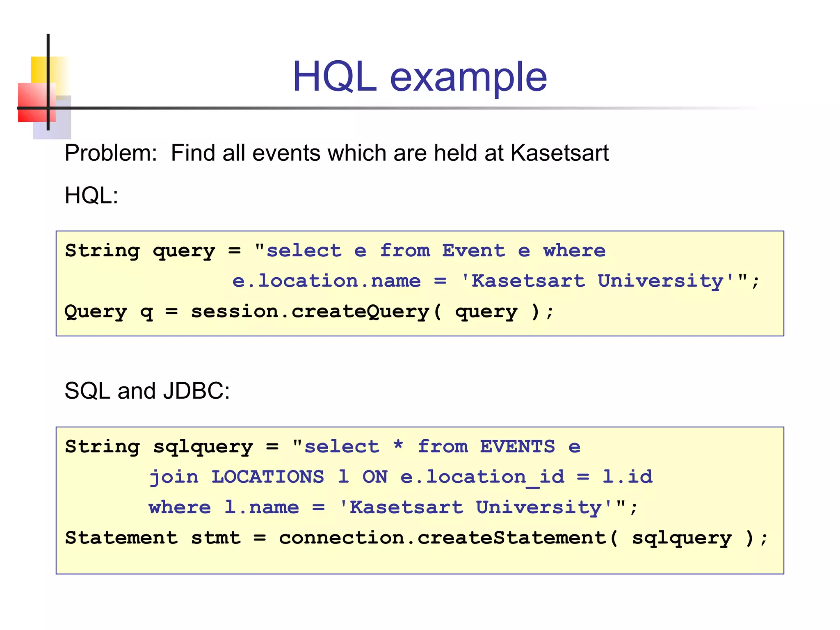
Task: Click the word 'Kasetsart' in problem statement
Action: (559, 153)
